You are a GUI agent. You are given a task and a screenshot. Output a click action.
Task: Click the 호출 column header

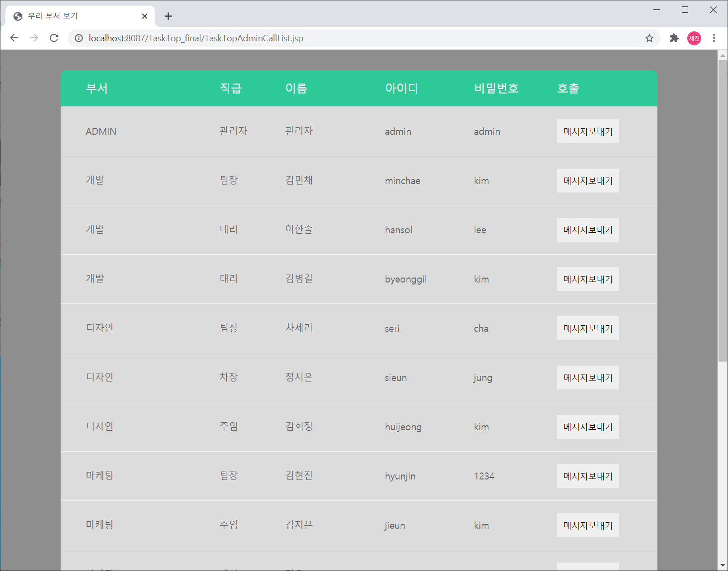pyautogui.click(x=568, y=89)
